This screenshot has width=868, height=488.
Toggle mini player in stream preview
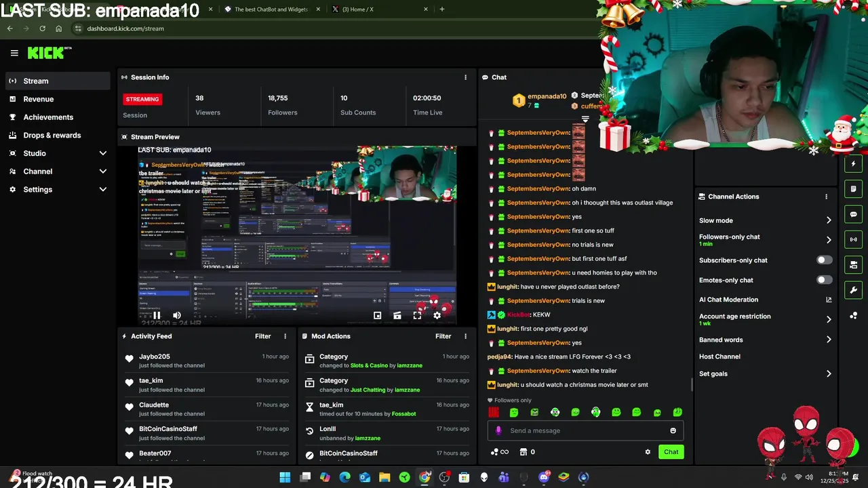(x=378, y=315)
